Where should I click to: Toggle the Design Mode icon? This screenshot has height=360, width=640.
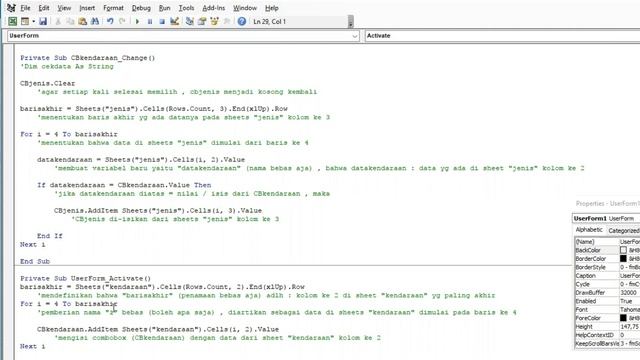(175, 21)
